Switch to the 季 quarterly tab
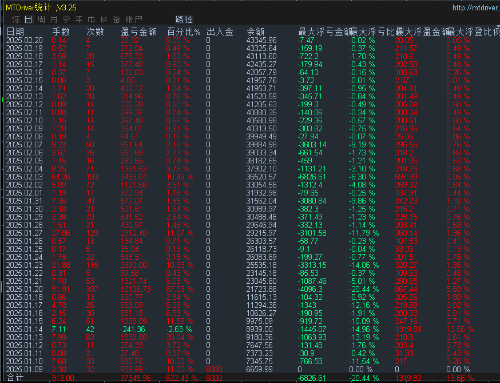Image resolution: width=500 pixels, height=383 pixels. [66, 19]
